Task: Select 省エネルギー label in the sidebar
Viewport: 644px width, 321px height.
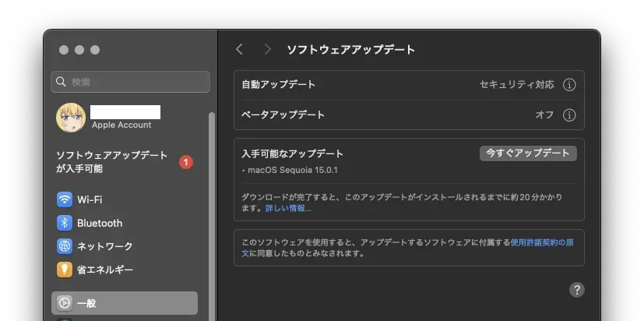Action: tap(105, 270)
